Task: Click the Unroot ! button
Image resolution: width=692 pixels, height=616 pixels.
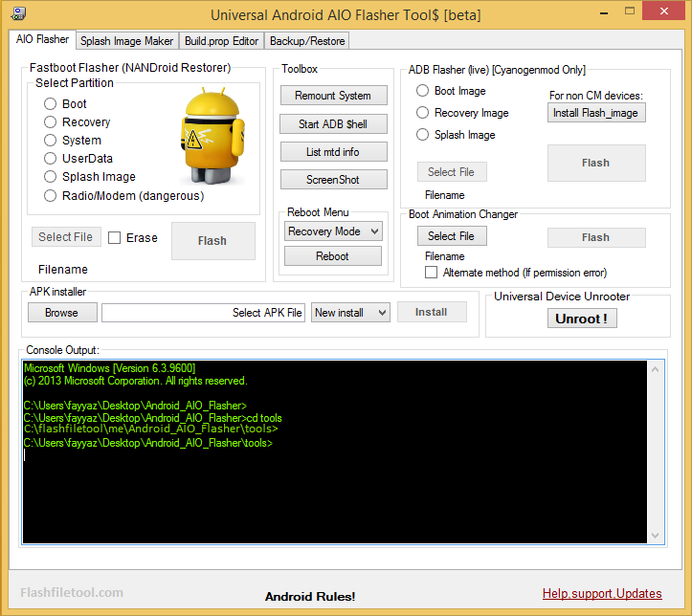Action: click(582, 319)
